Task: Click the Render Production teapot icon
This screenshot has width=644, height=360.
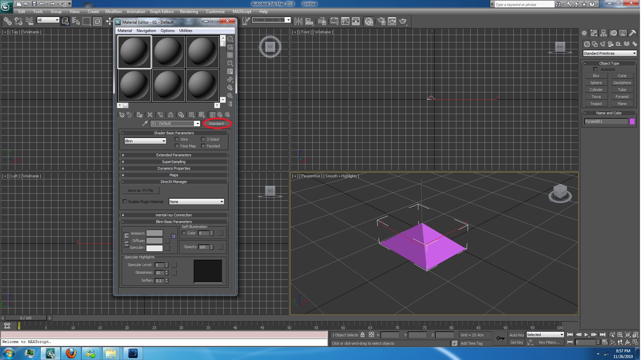Action: [403, 21]
